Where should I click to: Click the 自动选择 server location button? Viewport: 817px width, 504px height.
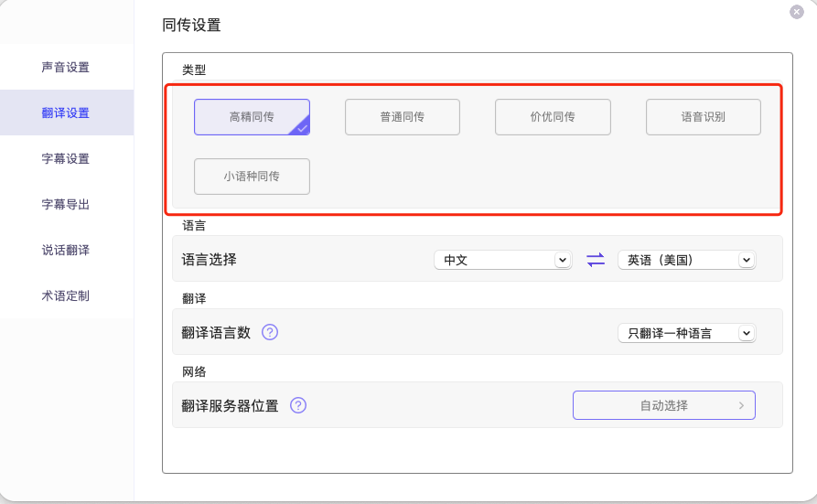[x=663, y=405]
